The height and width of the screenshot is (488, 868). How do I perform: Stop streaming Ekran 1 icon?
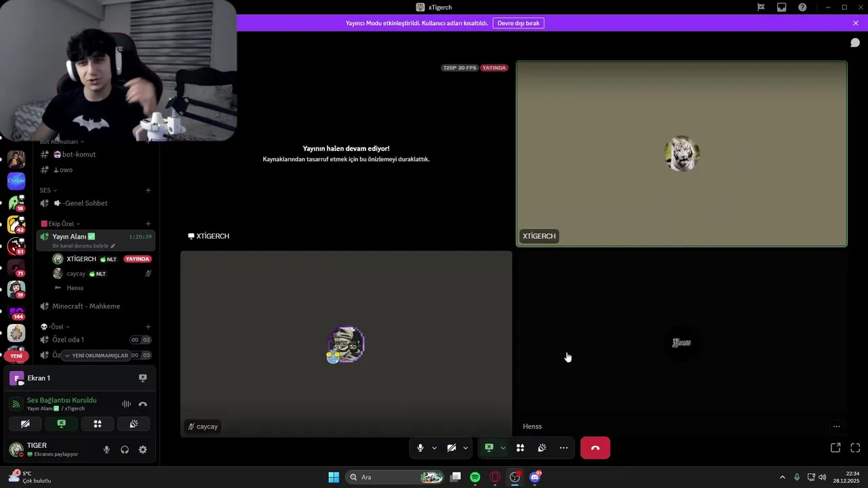[142, 378]
